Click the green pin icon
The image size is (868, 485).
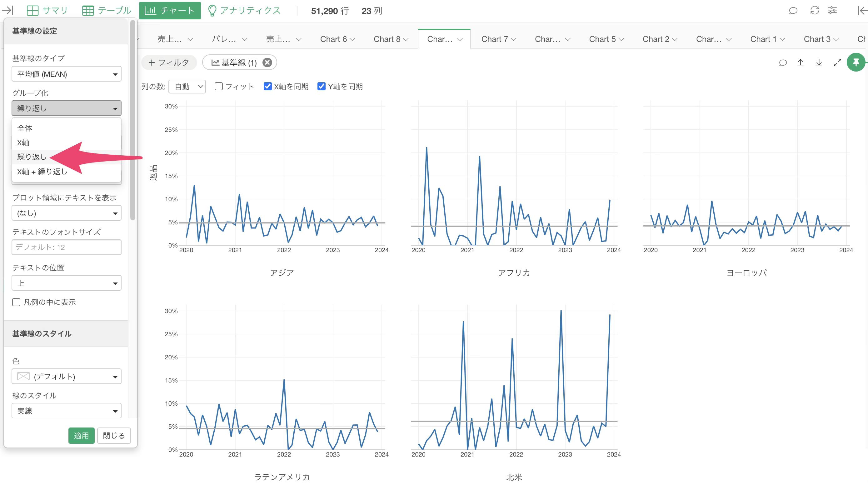tap(855, 62)
